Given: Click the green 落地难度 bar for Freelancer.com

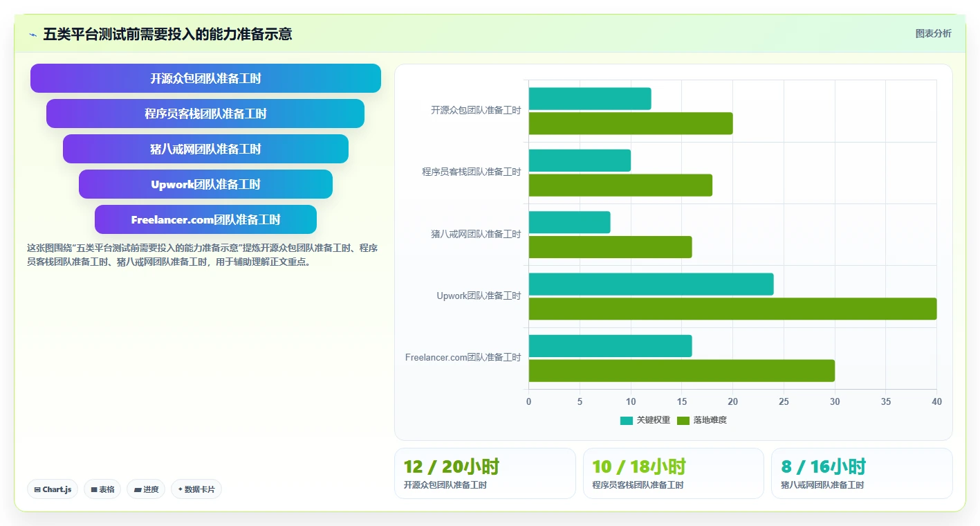Looking at the screenshot, I should point(682,370).
